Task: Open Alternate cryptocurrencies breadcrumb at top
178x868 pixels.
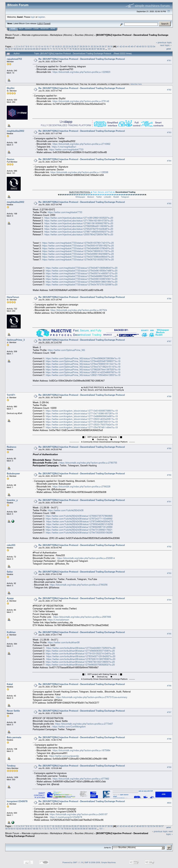Action: (x=34, y=35)
